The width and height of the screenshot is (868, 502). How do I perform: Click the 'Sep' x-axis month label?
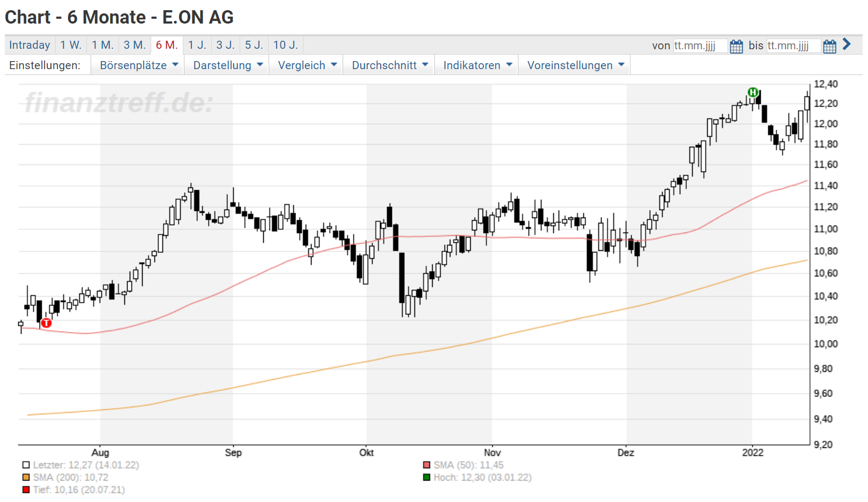point(233,453)
